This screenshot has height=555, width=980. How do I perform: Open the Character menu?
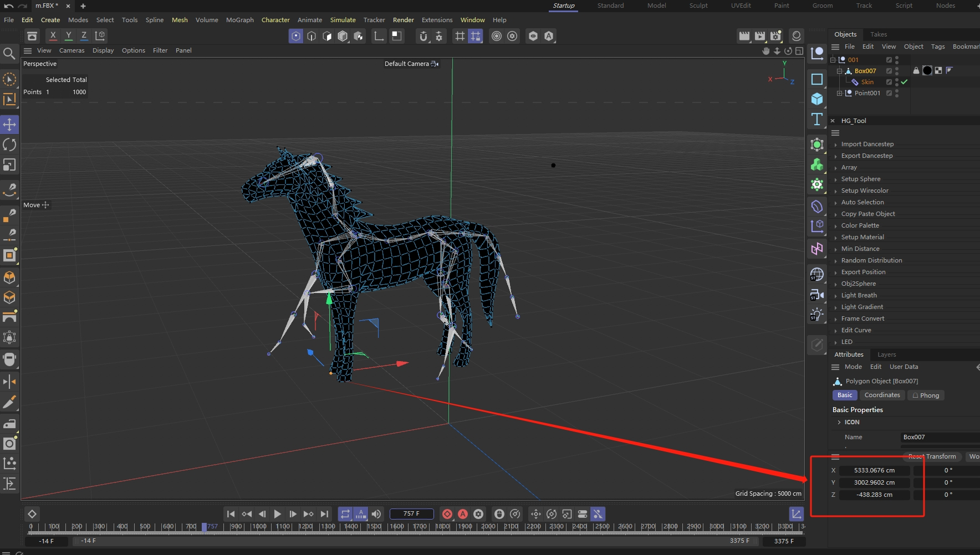coord(275,20)
